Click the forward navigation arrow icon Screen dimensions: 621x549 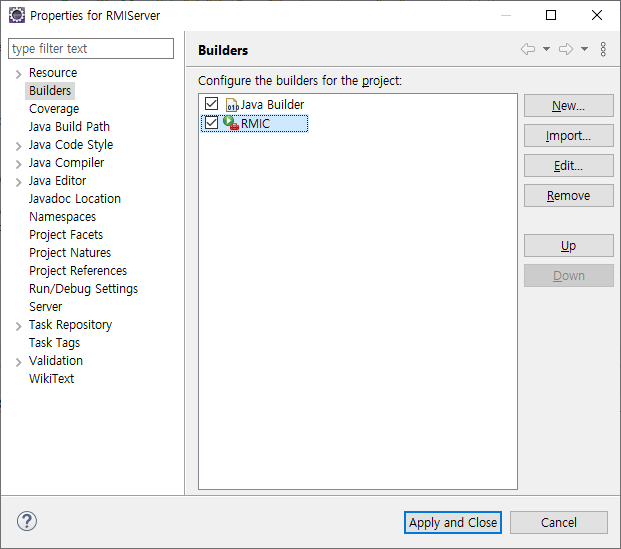tap(566, 49)
